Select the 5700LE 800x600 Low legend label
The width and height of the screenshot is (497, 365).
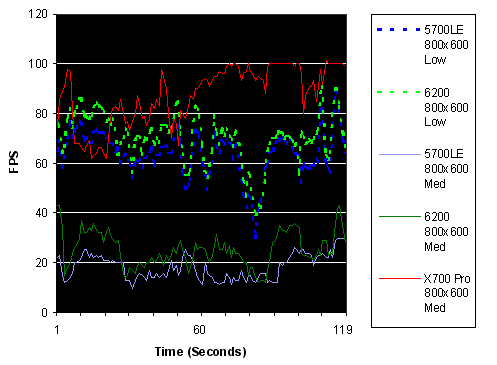point(446,45)
